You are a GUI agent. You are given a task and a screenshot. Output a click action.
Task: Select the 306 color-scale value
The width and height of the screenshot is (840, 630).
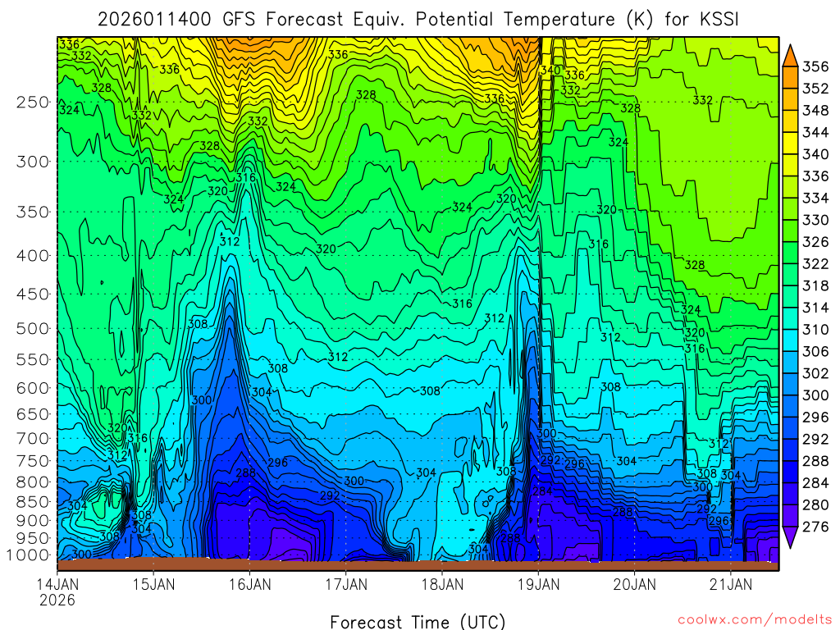815,351
